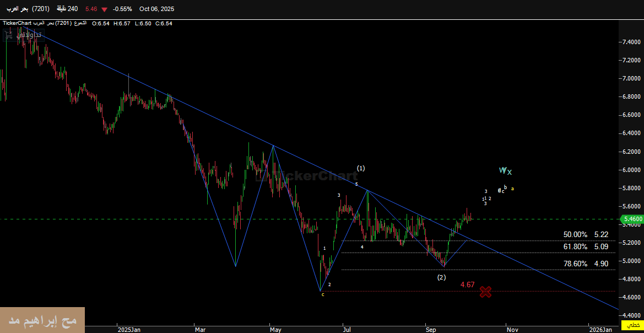Select the red X invalidation marker
The image size is (644, 333).
(x=485, y=292)
